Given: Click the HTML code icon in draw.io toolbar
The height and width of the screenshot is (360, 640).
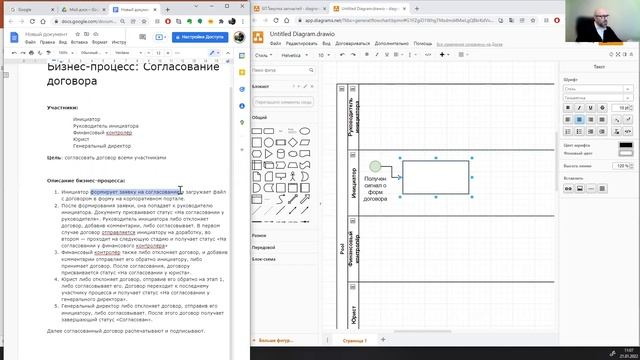Looking at the screenshot, I should 428,55.
